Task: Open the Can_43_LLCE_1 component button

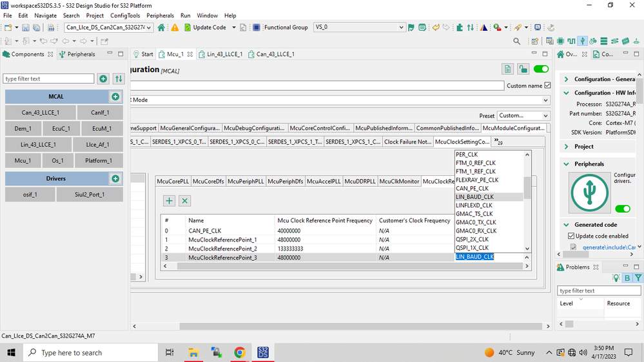Action: [x=40, y=113]
